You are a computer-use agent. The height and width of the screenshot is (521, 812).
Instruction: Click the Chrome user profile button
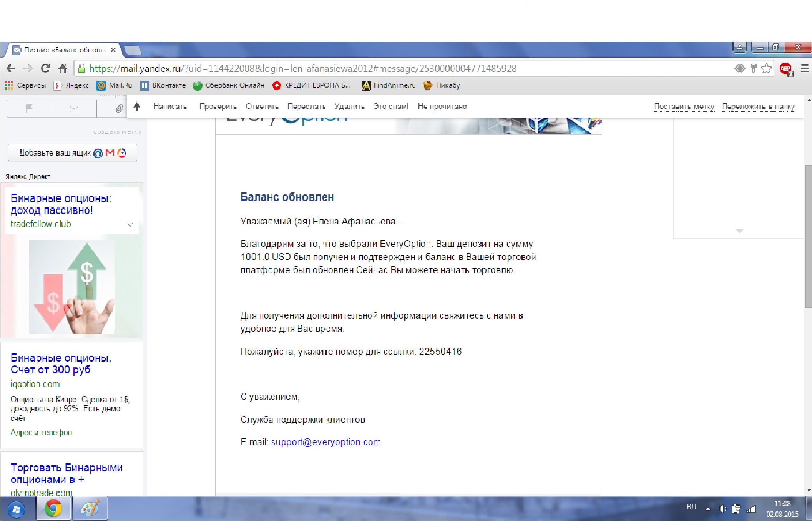[x=740, y=47]
